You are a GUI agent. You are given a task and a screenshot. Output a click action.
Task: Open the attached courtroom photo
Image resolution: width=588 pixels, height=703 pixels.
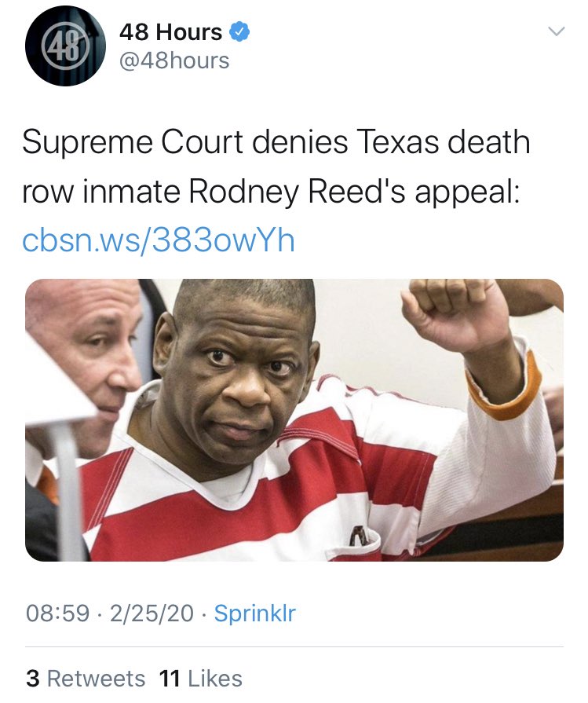tap(294, 419)
